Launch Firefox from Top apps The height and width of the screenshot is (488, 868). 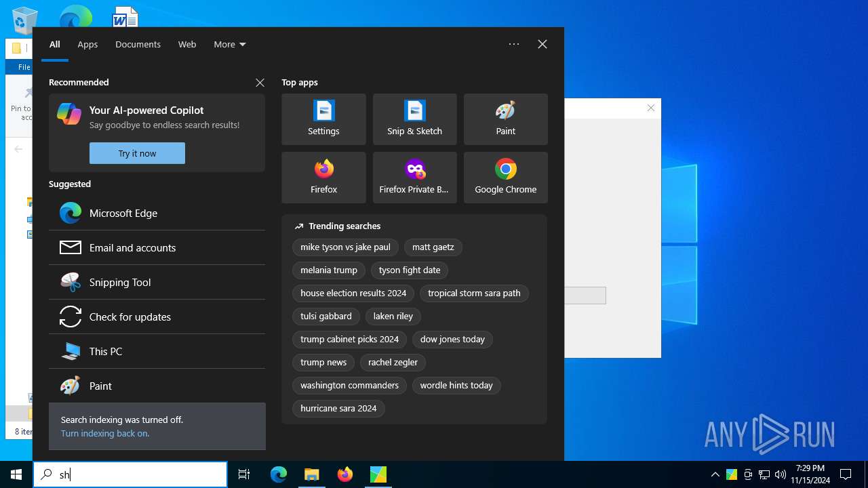(323, 178)
